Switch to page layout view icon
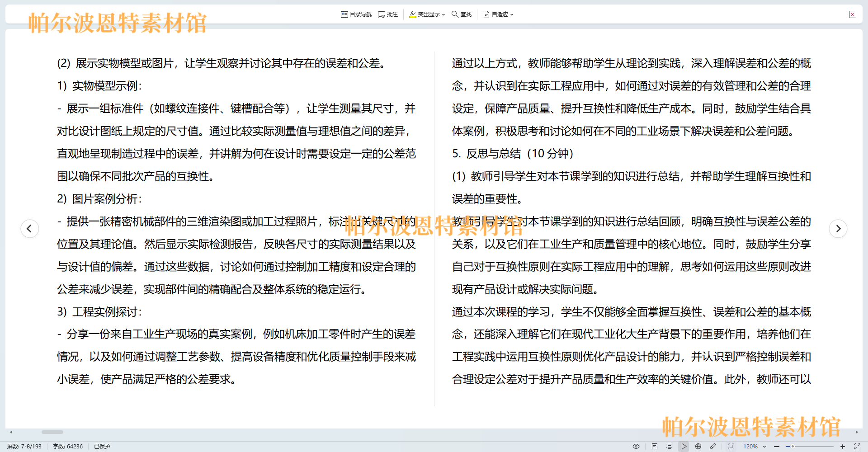Screen dimensions: 868x452 [654, 446]
